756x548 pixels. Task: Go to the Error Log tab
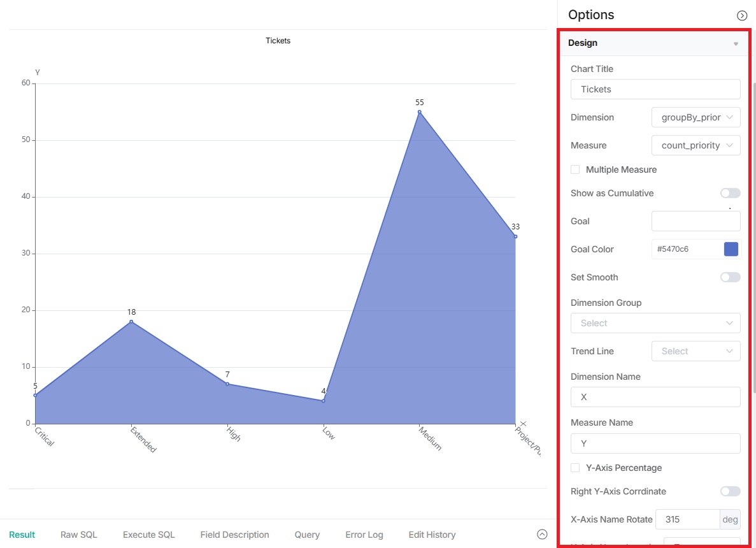tap(364, 535)
